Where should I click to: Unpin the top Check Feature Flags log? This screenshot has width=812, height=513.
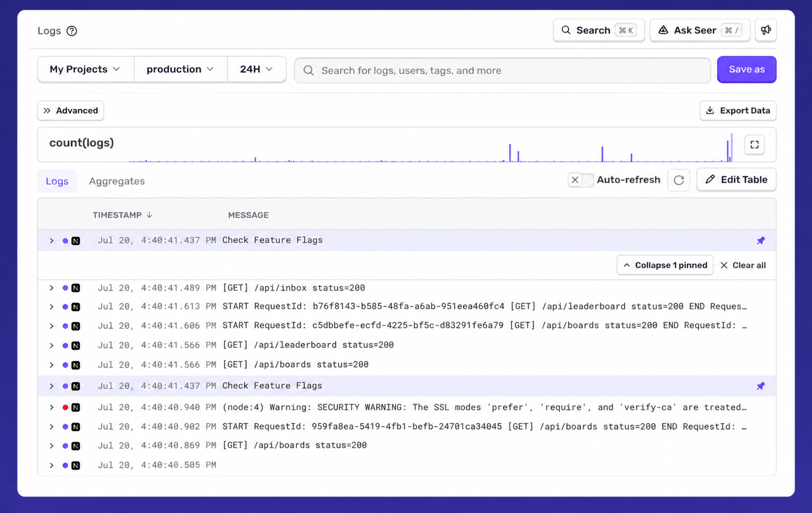pyautogui.click(x=761, y=240)
